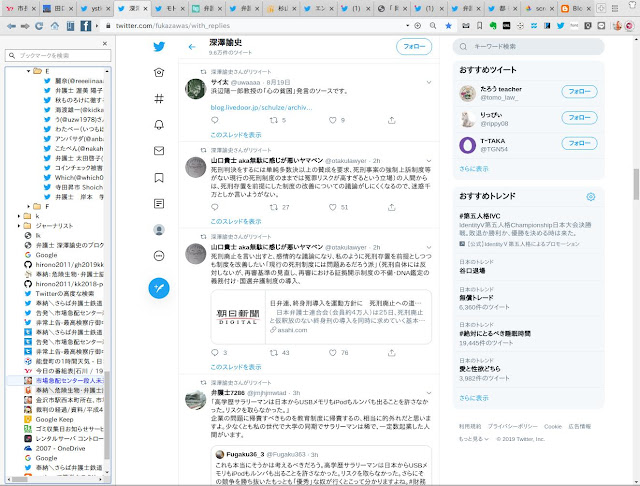Open the Profile avatar icon in the sidebar
The width and height of the screenshot is (640, 486).
click(x=159, y=230)
